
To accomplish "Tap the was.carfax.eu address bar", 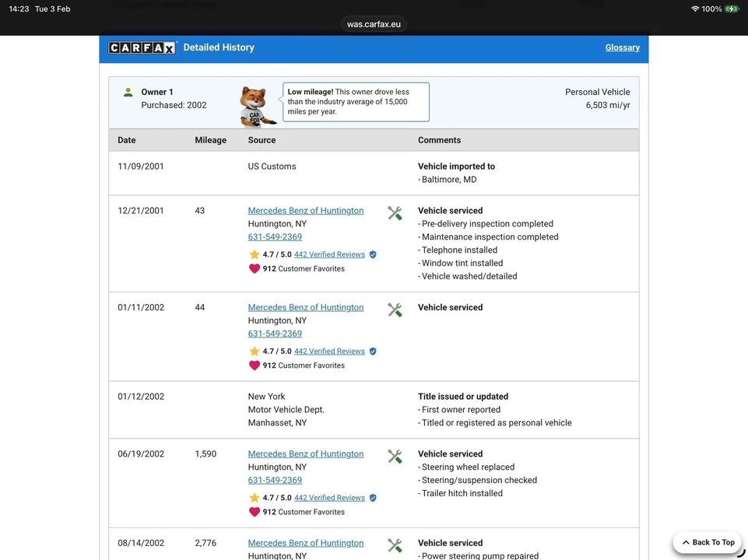I will point(374,24).
